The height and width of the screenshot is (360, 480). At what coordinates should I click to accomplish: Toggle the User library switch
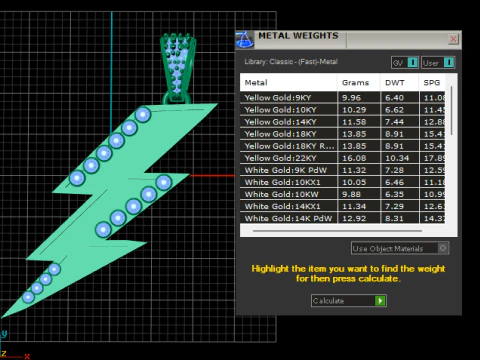click(438, 62)
